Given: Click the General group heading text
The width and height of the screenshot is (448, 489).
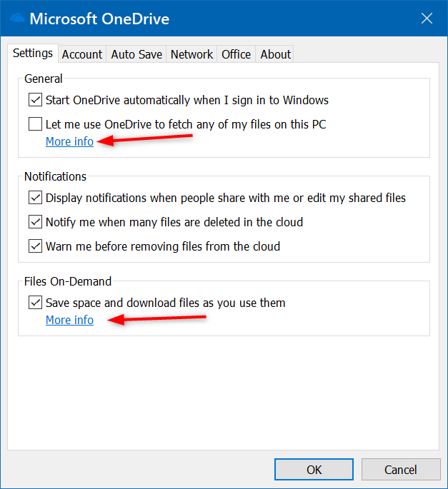Looking at the screenshot, I should point(44,79).
